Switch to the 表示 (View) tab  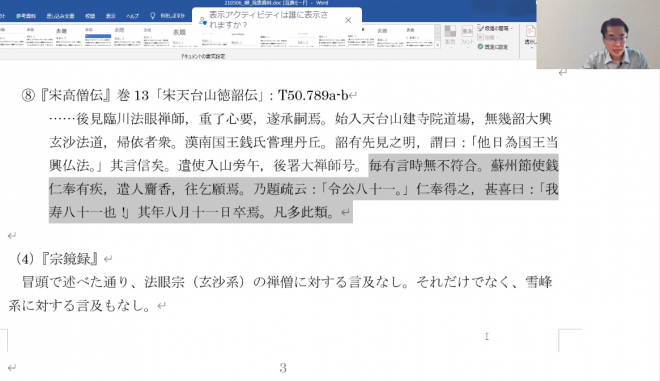pyautogui.click(x=111, y=16)
